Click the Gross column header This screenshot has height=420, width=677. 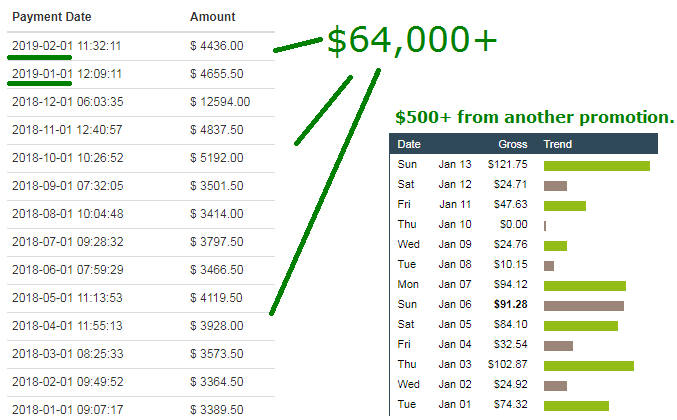coord(513,144)
